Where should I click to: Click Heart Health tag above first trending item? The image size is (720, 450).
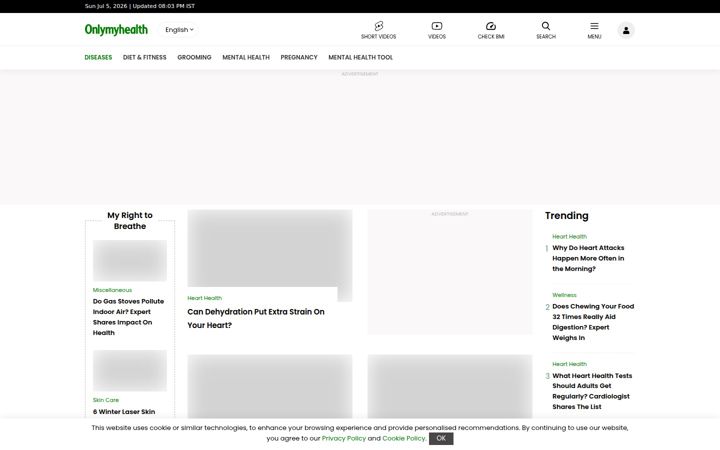coord(569,236)
